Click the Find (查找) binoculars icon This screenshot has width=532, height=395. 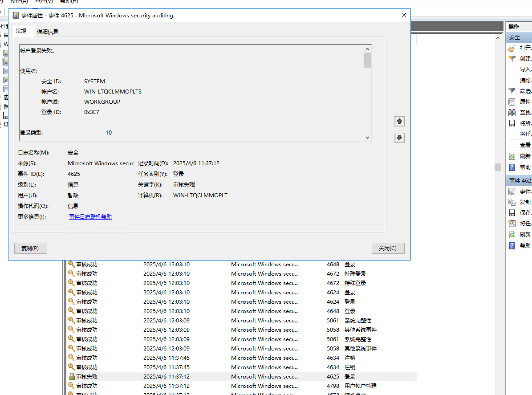[512, 112]
